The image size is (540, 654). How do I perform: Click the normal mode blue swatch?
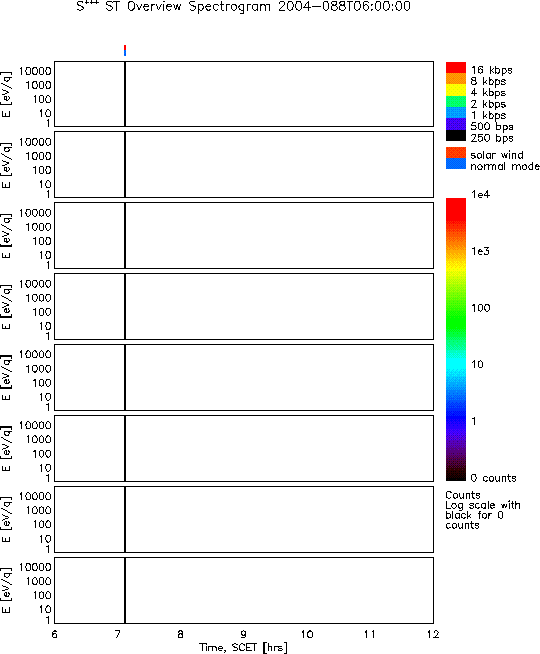click(x=456, y=164)
